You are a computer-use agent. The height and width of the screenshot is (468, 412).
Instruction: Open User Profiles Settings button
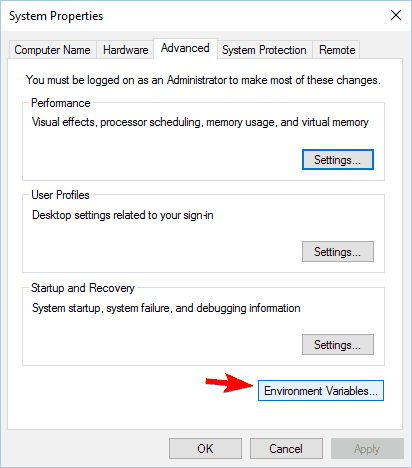tap(338, 252)
